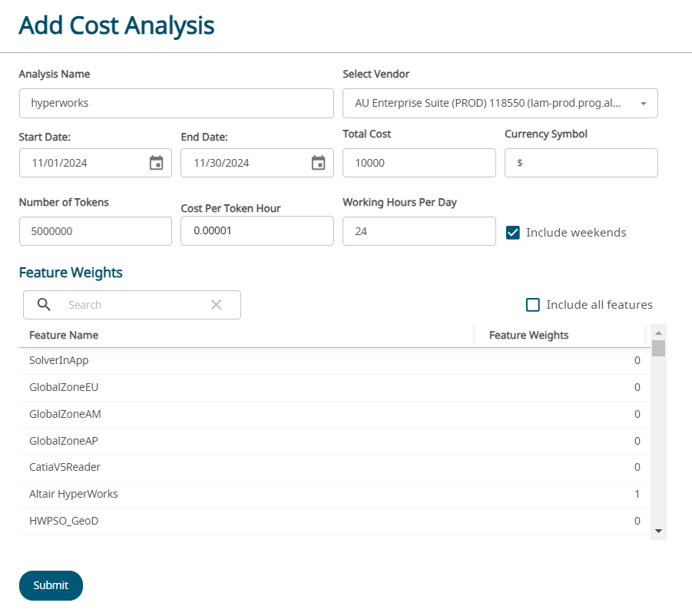Uncheck the Include weekends checkbox
This screenshot has height=616, width=692.
click(513, 233)
